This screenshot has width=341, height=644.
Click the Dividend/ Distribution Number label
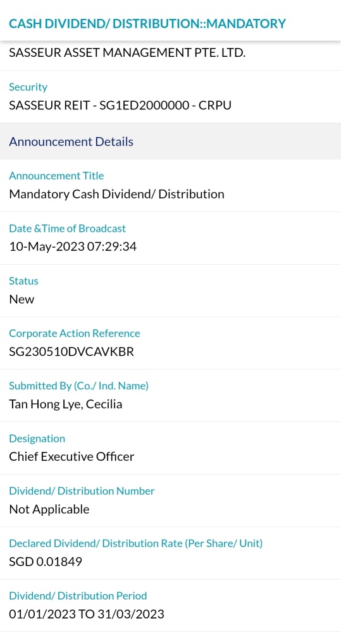pyautogui.click(x=82, y=491)
